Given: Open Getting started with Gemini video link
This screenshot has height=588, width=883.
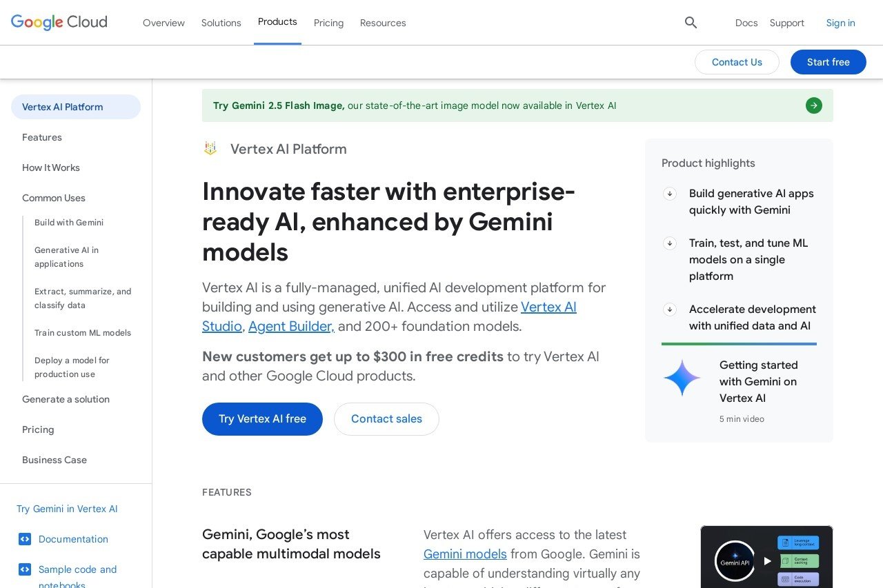Looking at the screenshot, I should point(758,381).
